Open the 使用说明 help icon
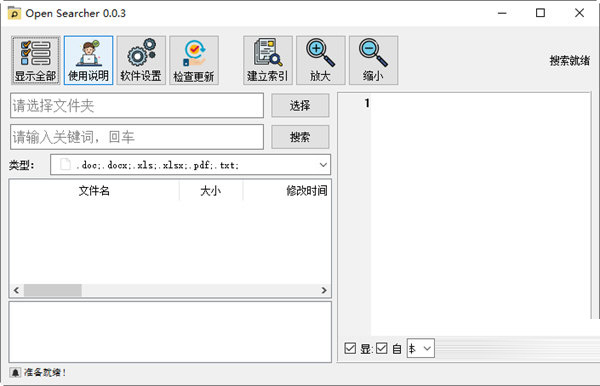Image resolution: width=600 pixels, height=386 pixels. [x=88, y=60]
